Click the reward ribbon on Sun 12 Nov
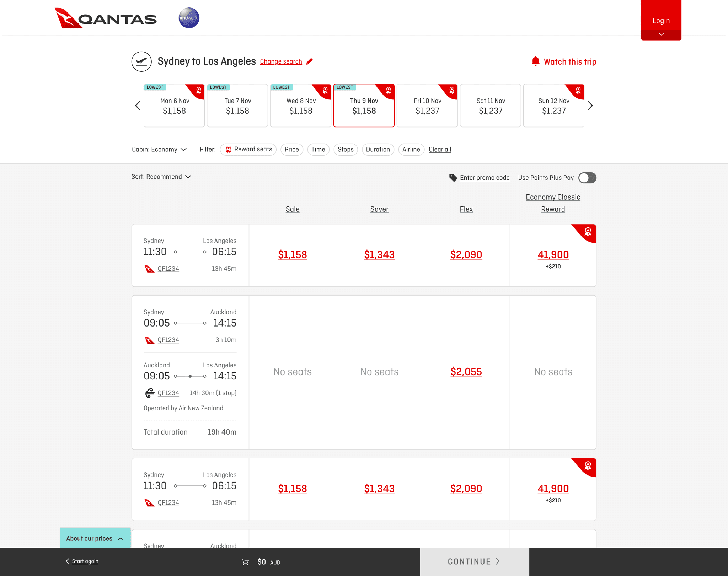 [x=578, y=91]
